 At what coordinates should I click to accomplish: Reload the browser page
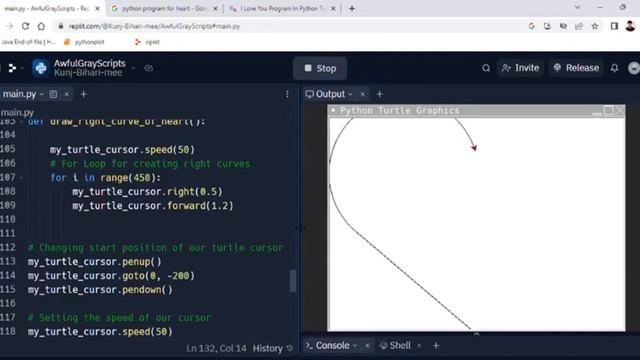coord(25,26)
